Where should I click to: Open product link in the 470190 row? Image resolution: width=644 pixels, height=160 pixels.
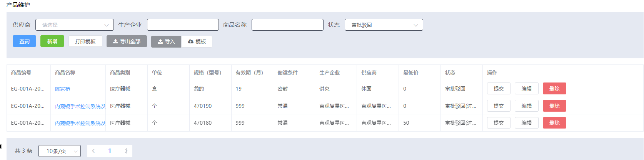80,106
